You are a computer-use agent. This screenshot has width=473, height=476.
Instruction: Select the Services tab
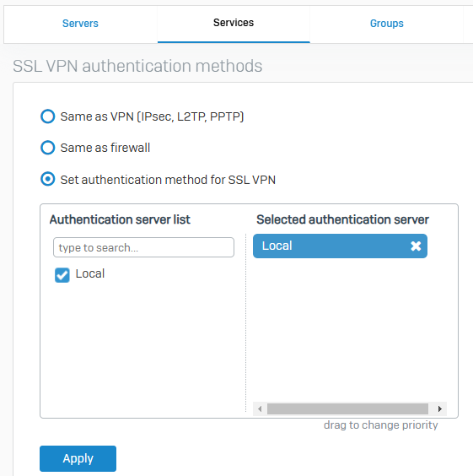pyautogui.click(x=234, y=23)
